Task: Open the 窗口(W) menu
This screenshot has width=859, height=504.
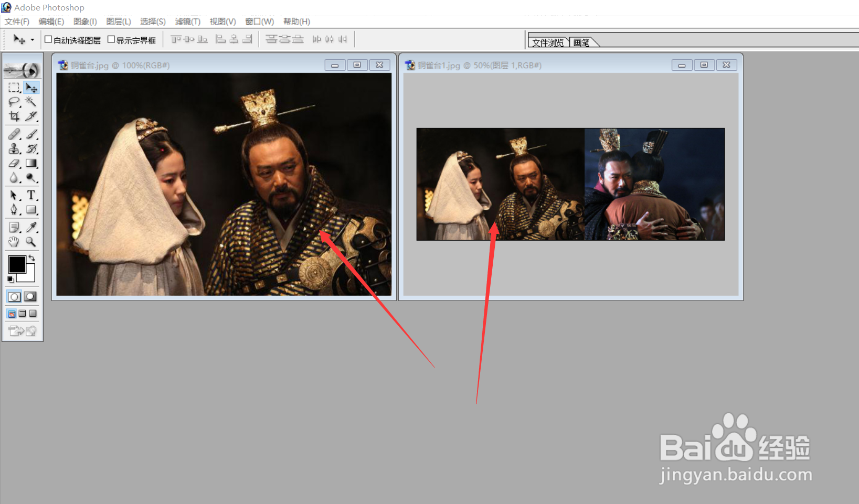Action: point(260,22)
